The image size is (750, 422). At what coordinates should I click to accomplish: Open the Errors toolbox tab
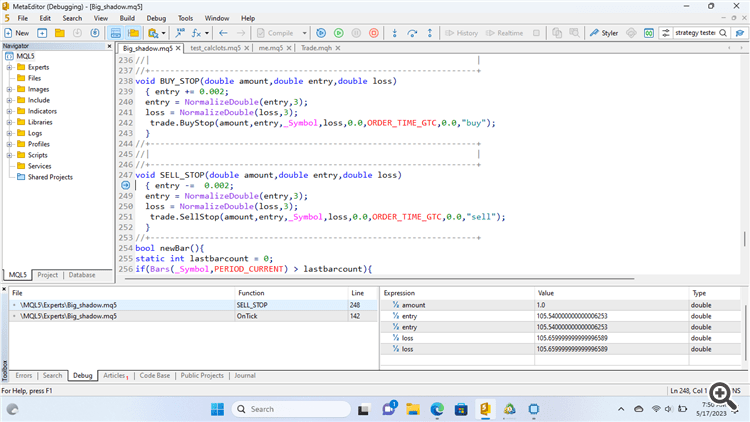[x=23, y=376]
